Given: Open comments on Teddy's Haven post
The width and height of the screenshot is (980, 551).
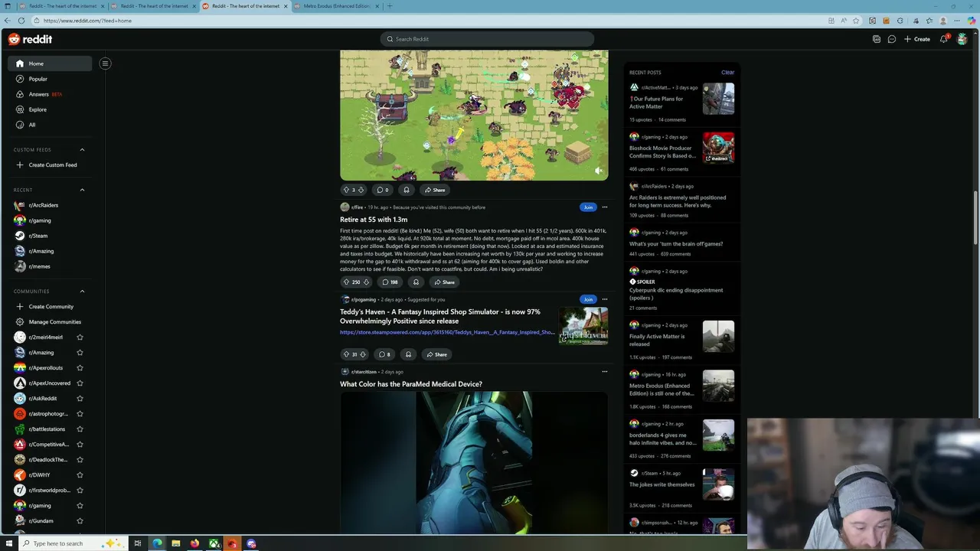Looking at the screenshot, I should point(384,354).
